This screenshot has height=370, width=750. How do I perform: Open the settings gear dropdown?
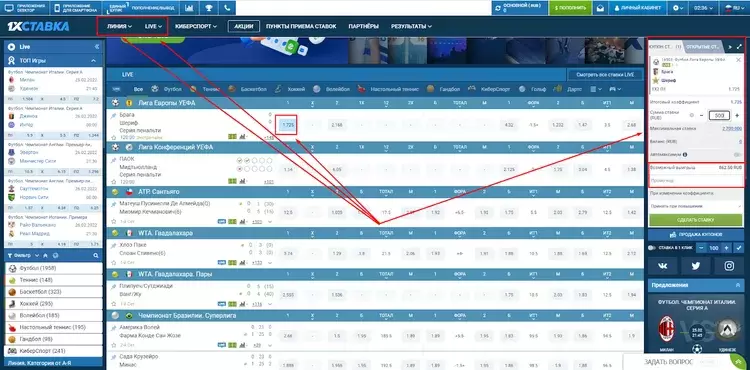pyautogui.click(x=678, y=8)
